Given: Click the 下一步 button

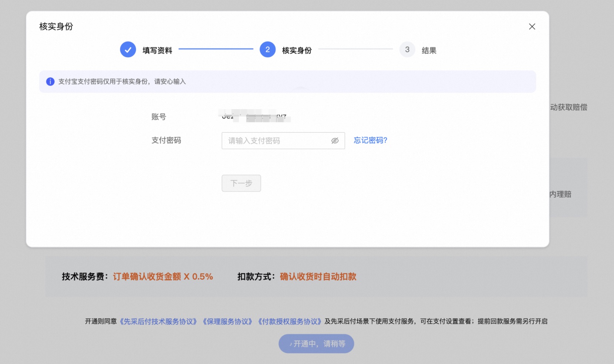Looking at the screenshot, I should click(x=241, y=183).
